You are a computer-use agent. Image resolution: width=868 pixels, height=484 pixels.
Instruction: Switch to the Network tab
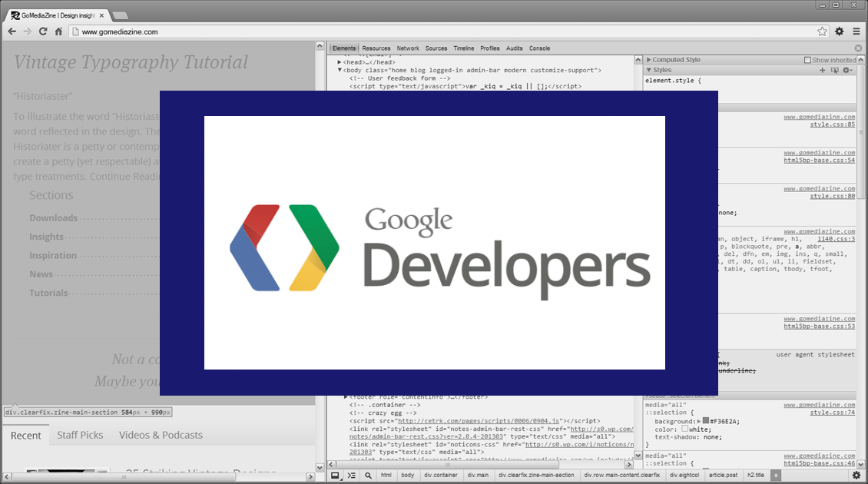pos(408,48)
